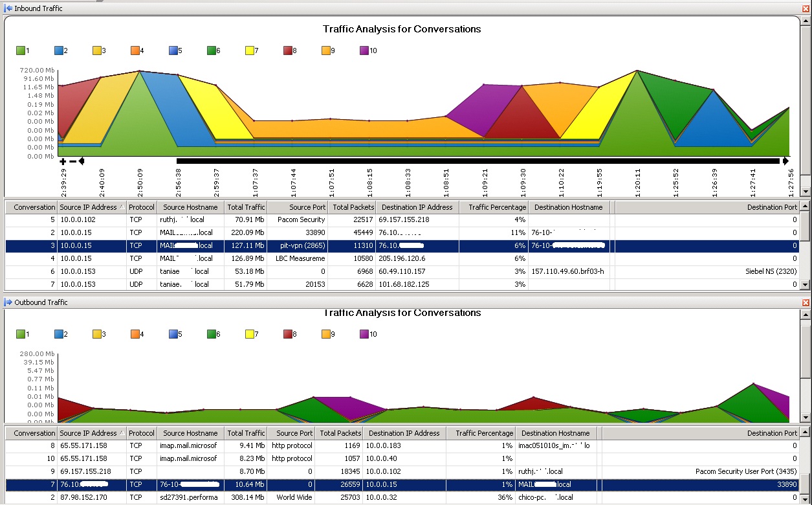Close the Outbound Traffic panel
The width and height of the screenshot is (812, 505).
tap(806, 302)
